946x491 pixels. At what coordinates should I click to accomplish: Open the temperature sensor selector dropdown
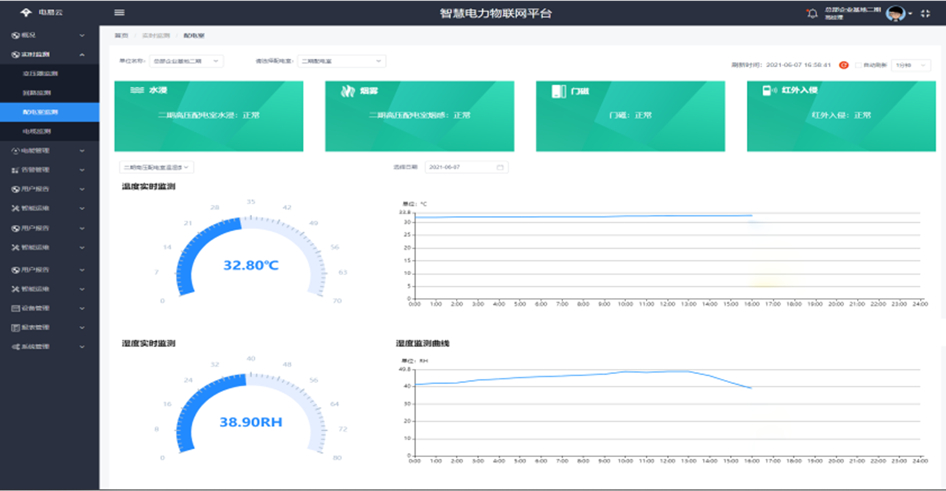coord(157,167)
